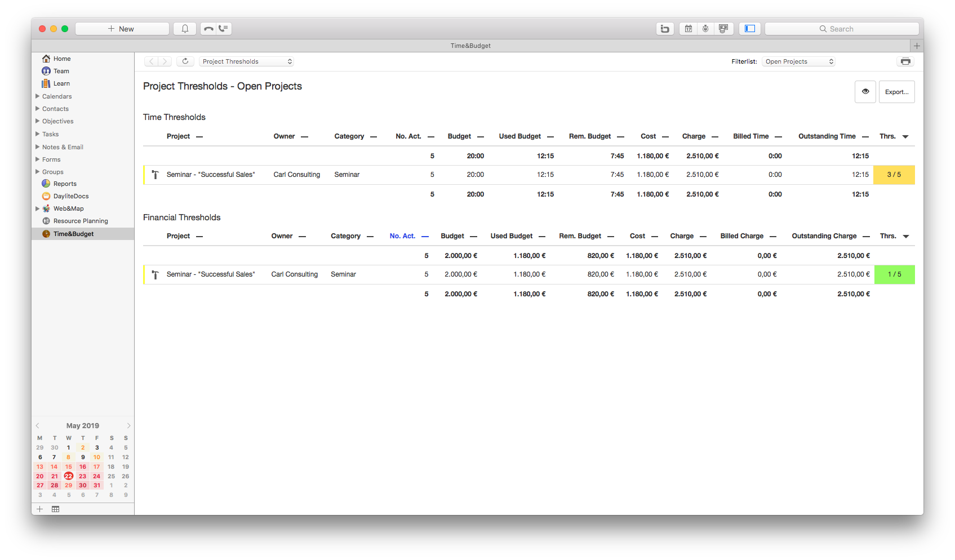
Task: Sort Time Thresholds by Used Budget
Action: point(519,136)
